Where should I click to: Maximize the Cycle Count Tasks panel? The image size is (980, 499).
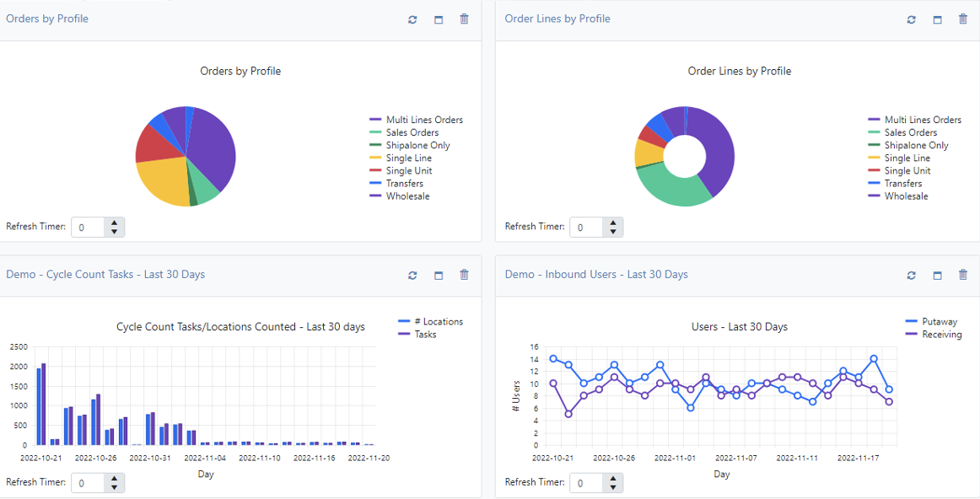pos(439,275)
